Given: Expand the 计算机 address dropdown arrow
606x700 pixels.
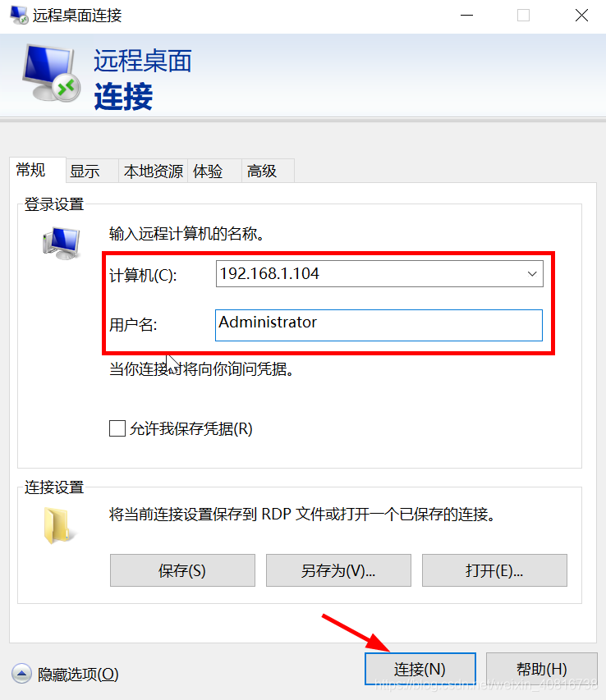Looking at the screenshot, I should click(532, 273).
